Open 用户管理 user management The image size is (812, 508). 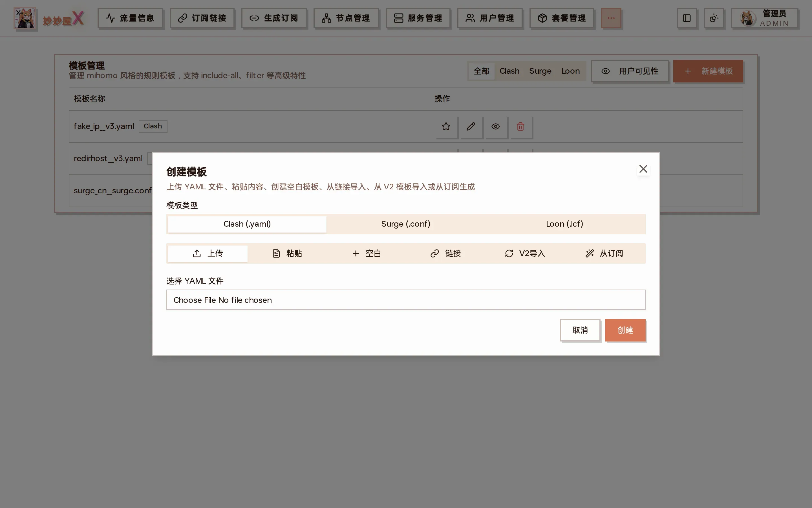(x=490, y=18)
